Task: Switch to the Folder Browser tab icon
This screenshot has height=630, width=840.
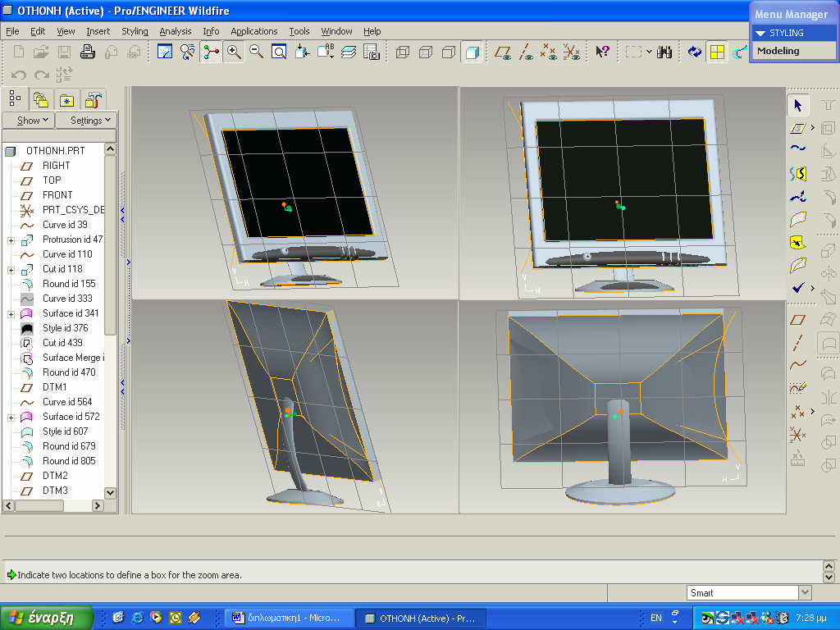Action: tap(41, 99)
